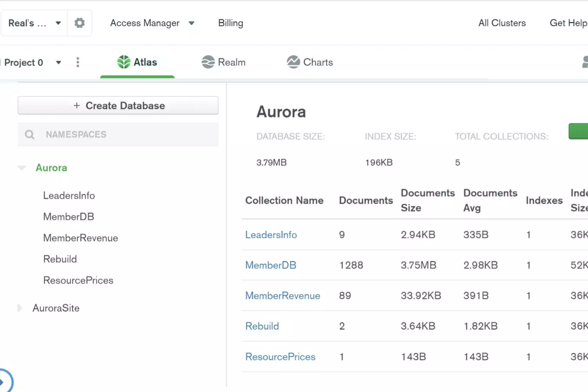This screenshot has height=392, width=588.
Task: Open the MemberRevenue collection link
Action: [283, 296]
